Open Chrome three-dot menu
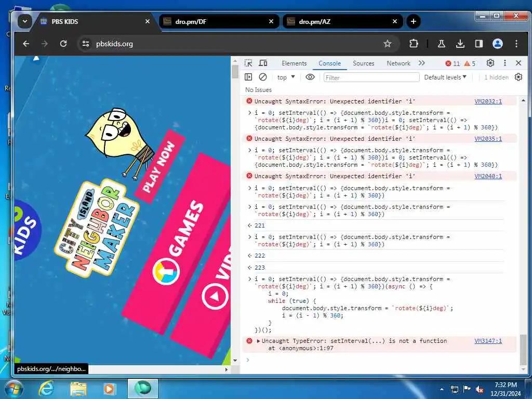The height and width of the screenshot is (399, 532). pos(516,44)
